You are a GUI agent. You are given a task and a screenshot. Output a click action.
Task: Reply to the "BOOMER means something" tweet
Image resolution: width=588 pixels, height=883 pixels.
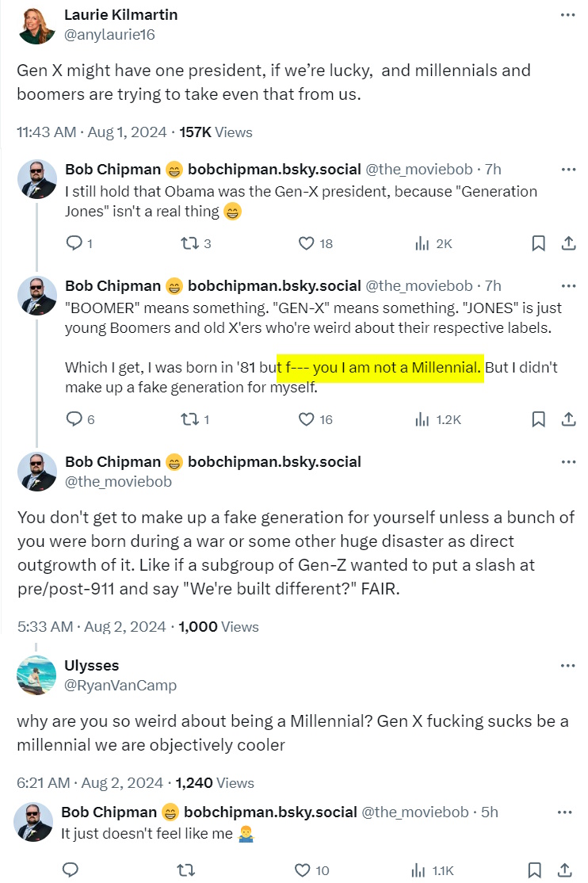(74, 419)
